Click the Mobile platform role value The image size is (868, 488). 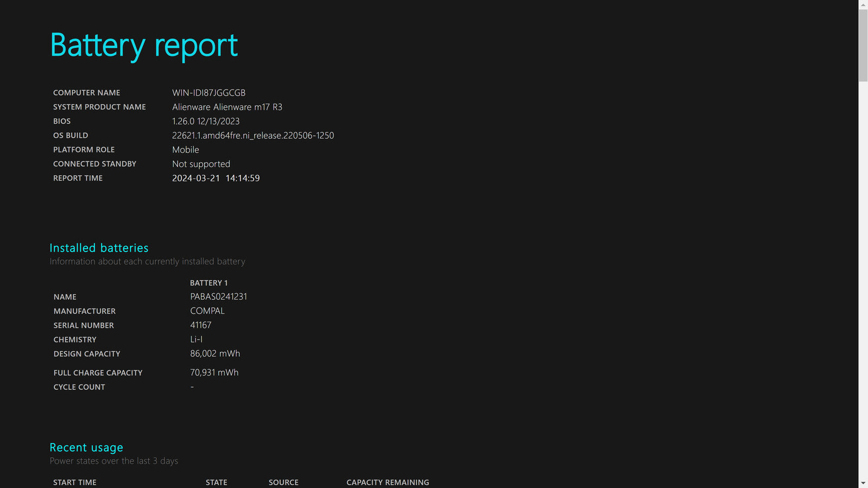tap(186, 150)
